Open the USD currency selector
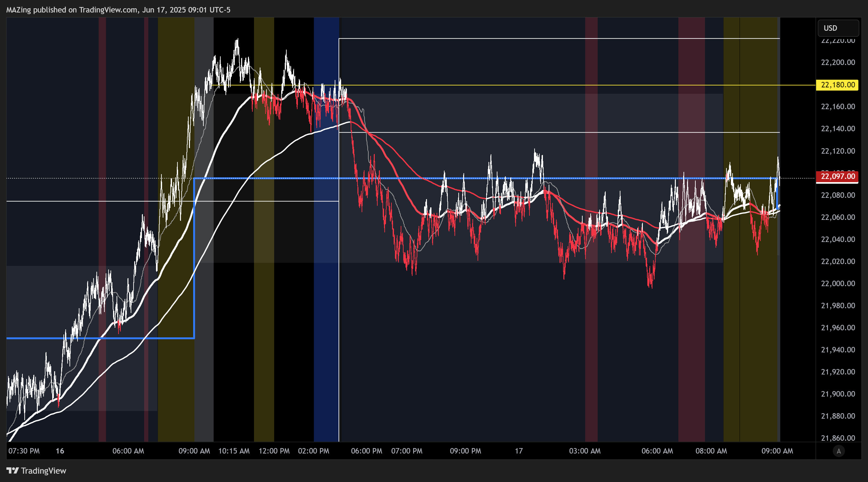Viewport: 868px width, 482px height. [x=838, y=28]
